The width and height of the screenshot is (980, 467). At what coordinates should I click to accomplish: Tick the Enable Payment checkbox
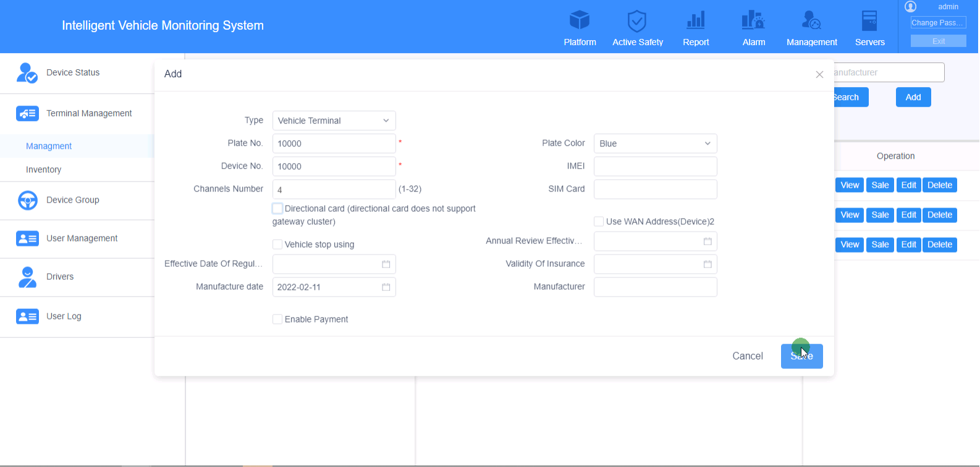pyautogui.click(x=277, y=319)
